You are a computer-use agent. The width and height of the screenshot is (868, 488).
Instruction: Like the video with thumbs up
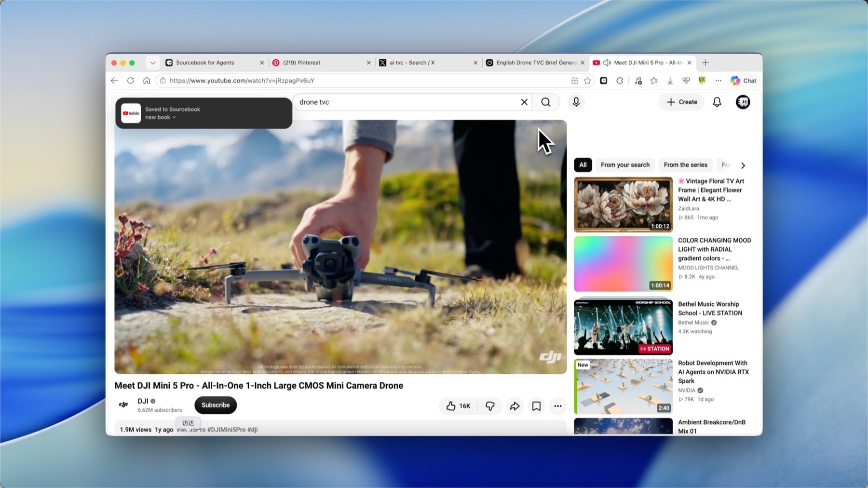click(458, 406)
